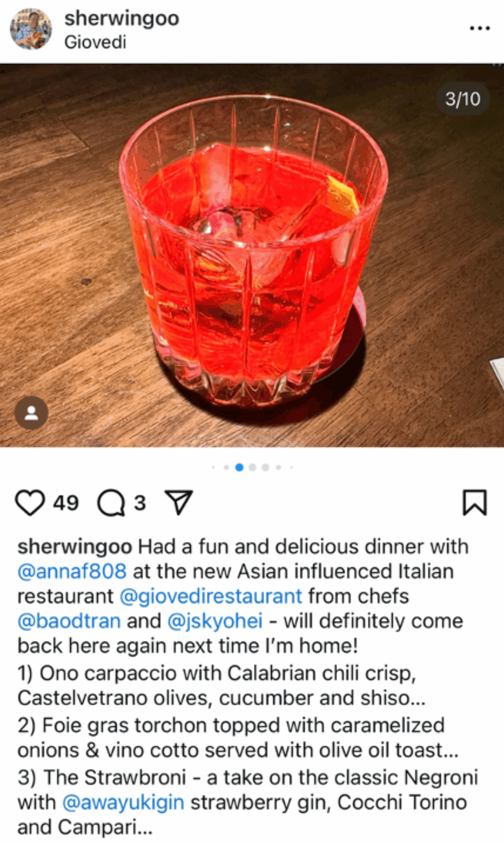504x843 pixels.
Task: Visit the @giovedirestaurant profile link
Action: pos(211,596)
